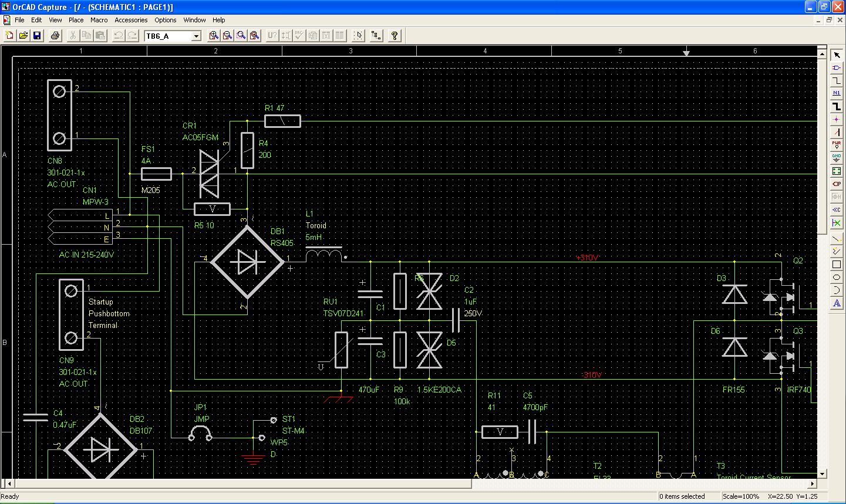This screenshot has height=504, width=846.
Task: Select the Place Power symbol tool
Action: 837,145
